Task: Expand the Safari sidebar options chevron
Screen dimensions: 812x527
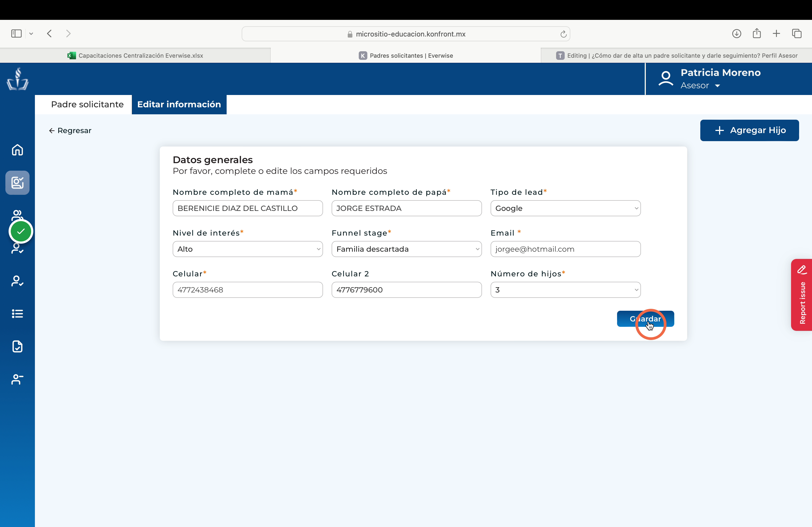Action: tap(31, 33)
